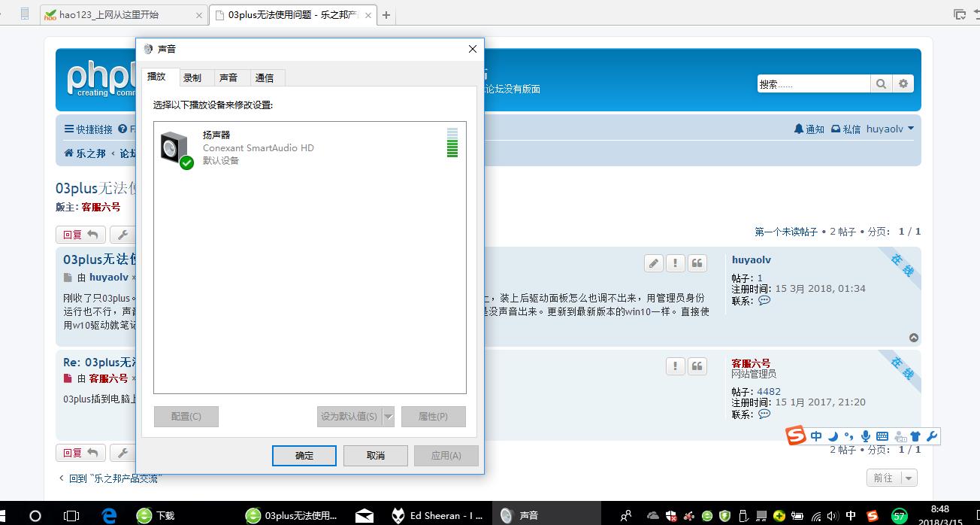Viewport: 980px width, 525px height.
Task: Open Sogou skin settings via shirt icon
Action: pyautogui.click(x=915, y=436)
